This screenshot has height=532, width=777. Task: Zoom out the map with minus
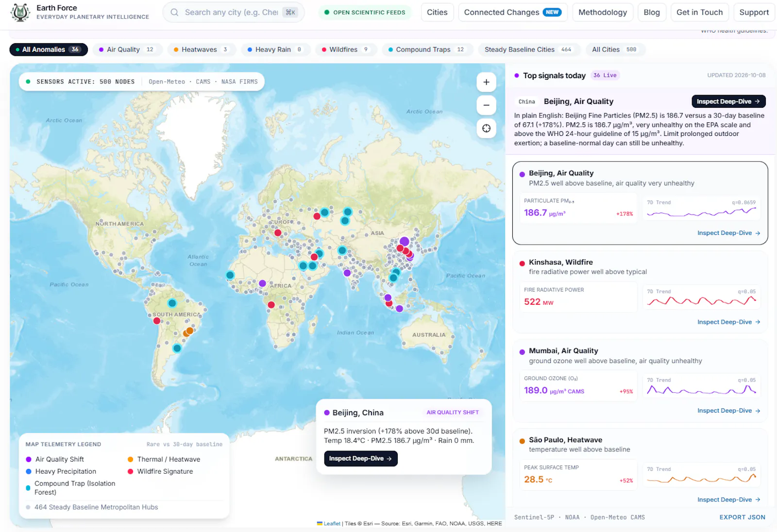(486, 105)
